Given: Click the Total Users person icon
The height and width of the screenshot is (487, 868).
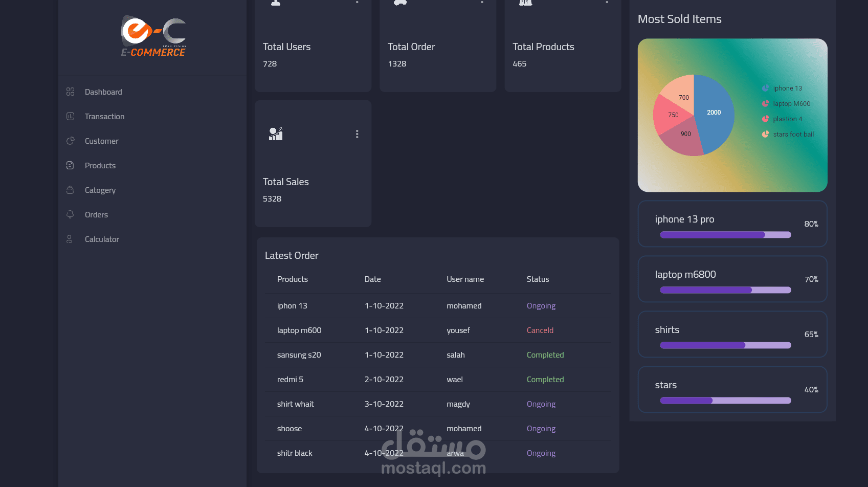Looking at the screenshot, I should point(276,3).
